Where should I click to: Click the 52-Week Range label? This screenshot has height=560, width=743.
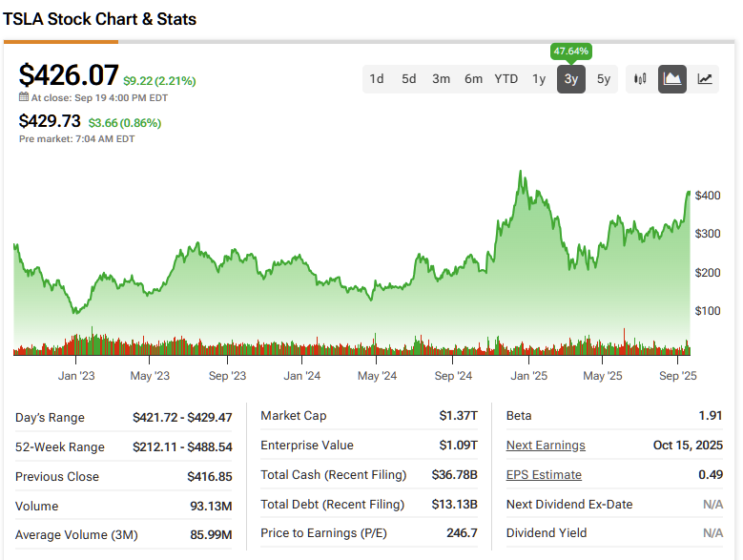[60, 446]
